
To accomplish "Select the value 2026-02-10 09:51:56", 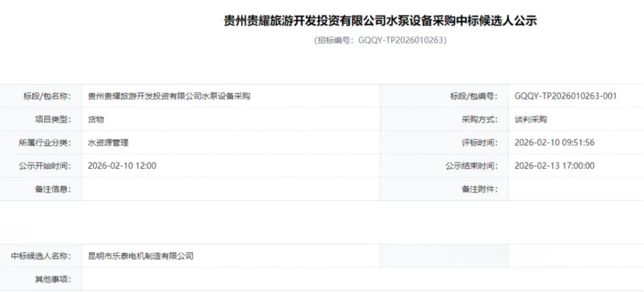I will [x=555, y=143].
